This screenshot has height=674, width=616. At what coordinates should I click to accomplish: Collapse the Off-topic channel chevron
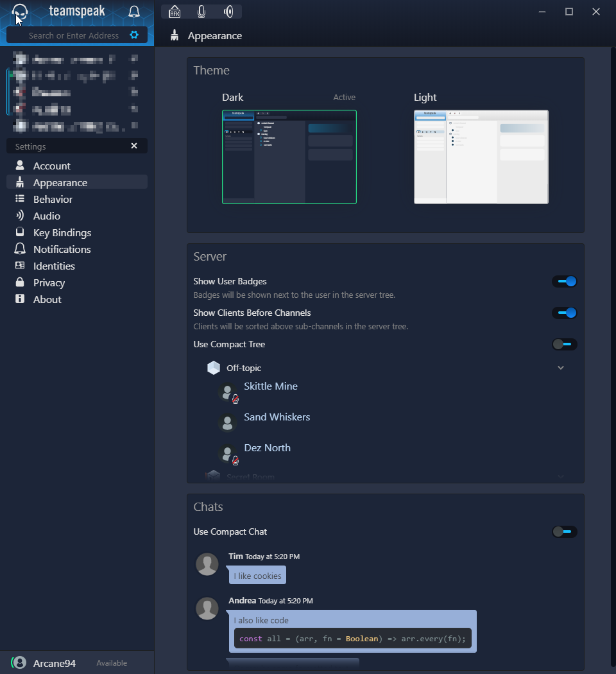[x=561, y=368]
